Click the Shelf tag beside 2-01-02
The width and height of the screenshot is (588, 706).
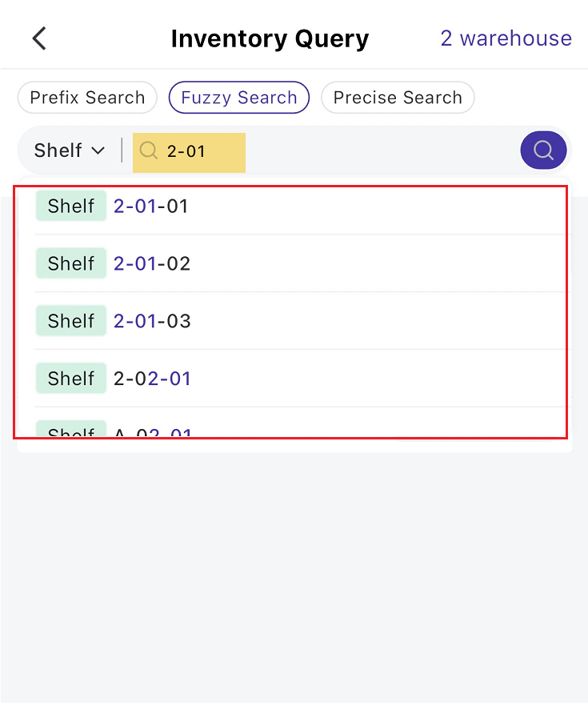(x=71, y=263)
